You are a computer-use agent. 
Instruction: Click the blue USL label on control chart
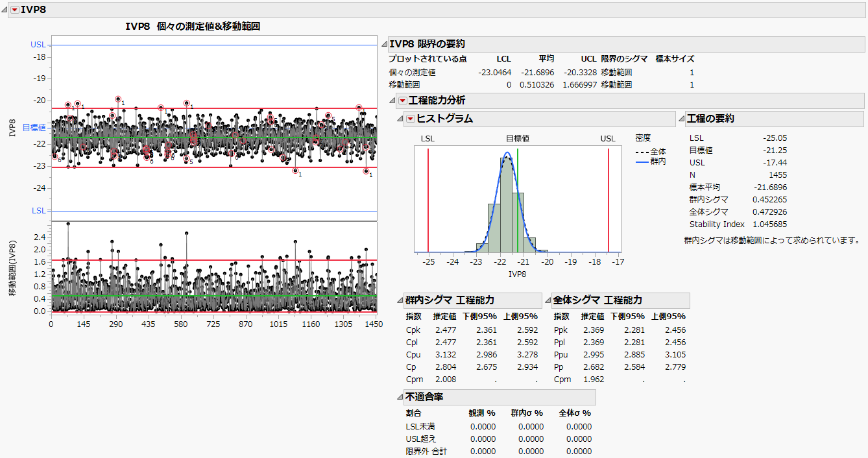pos(38,45)
